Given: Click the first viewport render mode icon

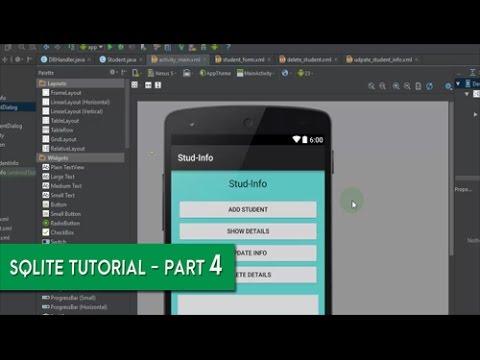Looking at the screenshot, I should coord(134,85).
